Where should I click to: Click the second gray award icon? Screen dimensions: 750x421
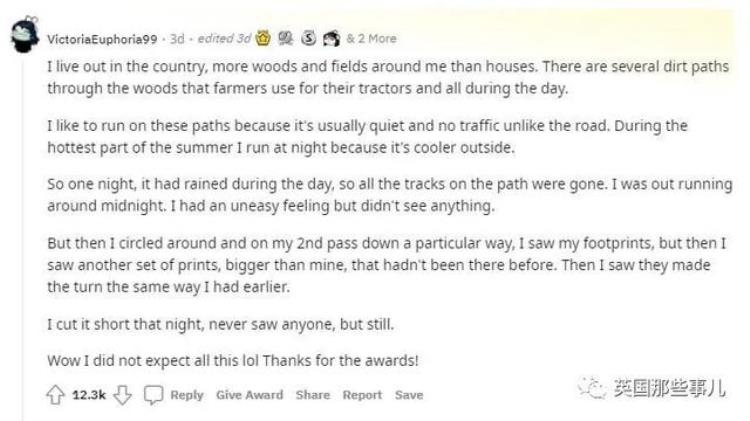pyautogui.click(x=285, y=38)
